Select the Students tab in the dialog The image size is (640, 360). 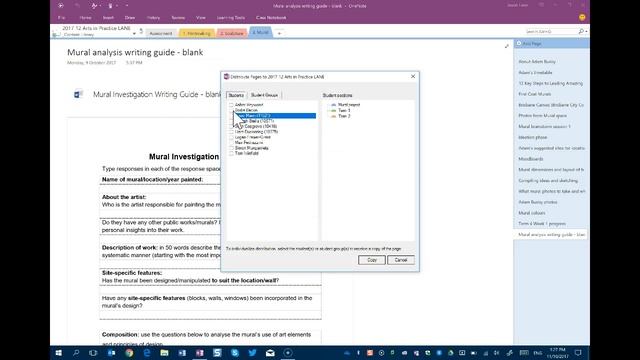coord(236,95)
